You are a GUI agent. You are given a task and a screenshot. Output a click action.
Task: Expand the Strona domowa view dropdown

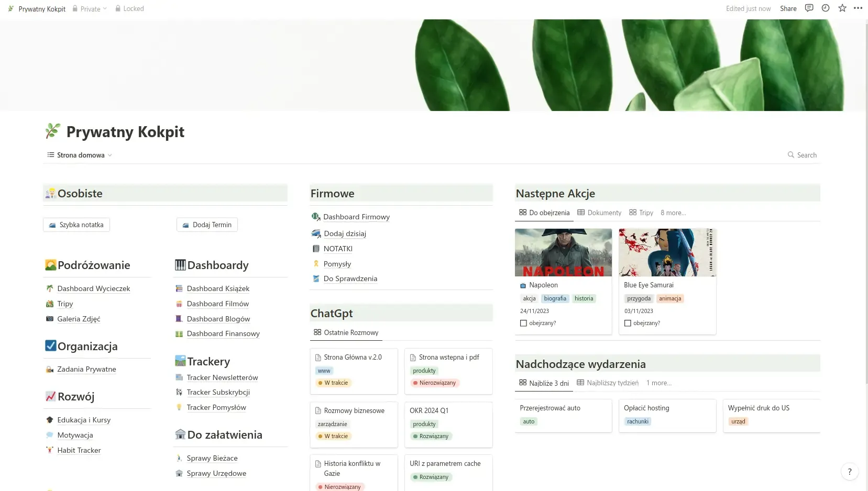(80, 155)
